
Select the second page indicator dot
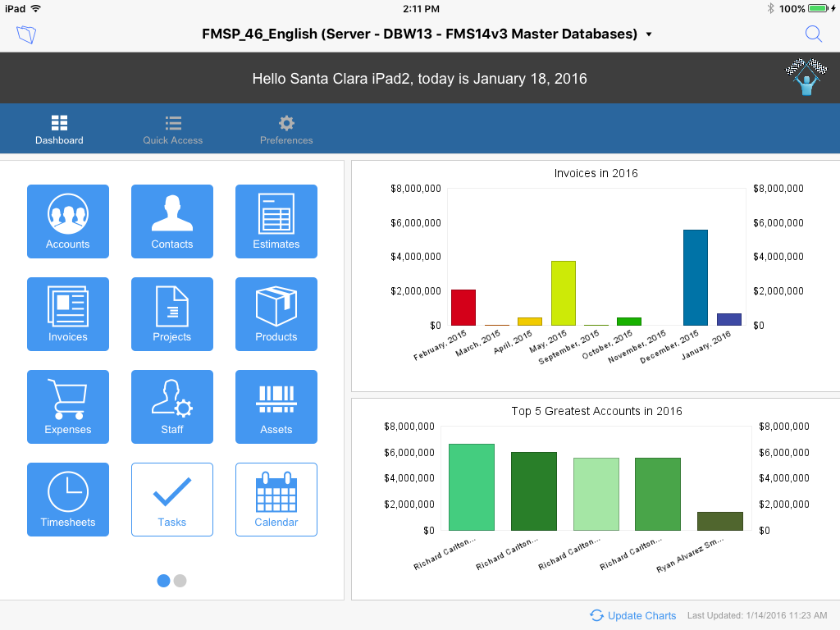[180, 581]
